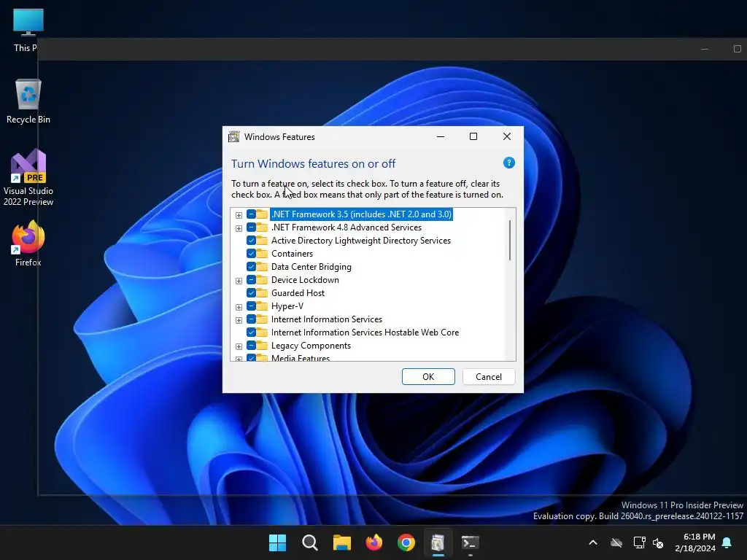Toggle Device Lockdown checkbox
The image size is (747, 560).
click(251, 280)
